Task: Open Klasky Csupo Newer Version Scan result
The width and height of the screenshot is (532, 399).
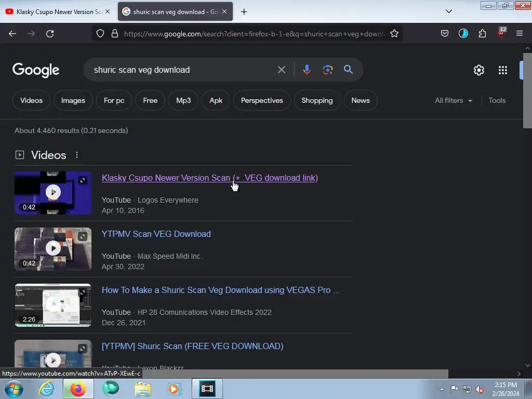Action: 210,178
